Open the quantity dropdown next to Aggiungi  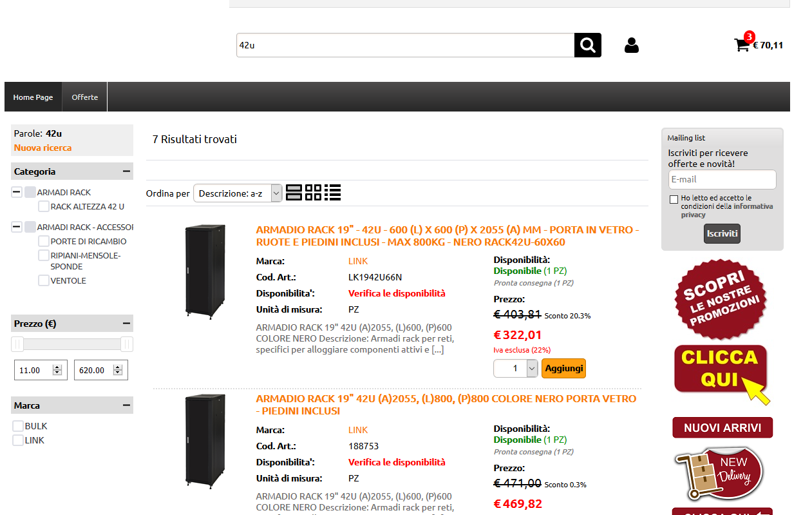click(532, 368)
